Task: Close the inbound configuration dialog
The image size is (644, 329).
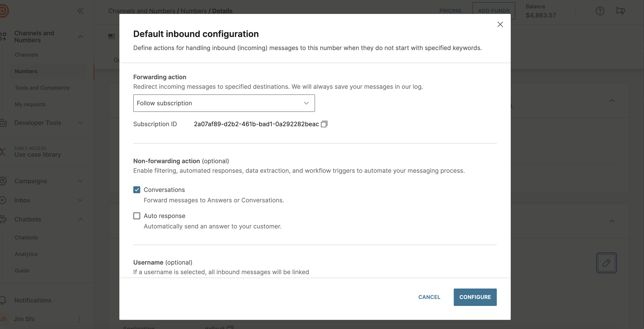Action: pyautogui.click(x=500, y=24)
